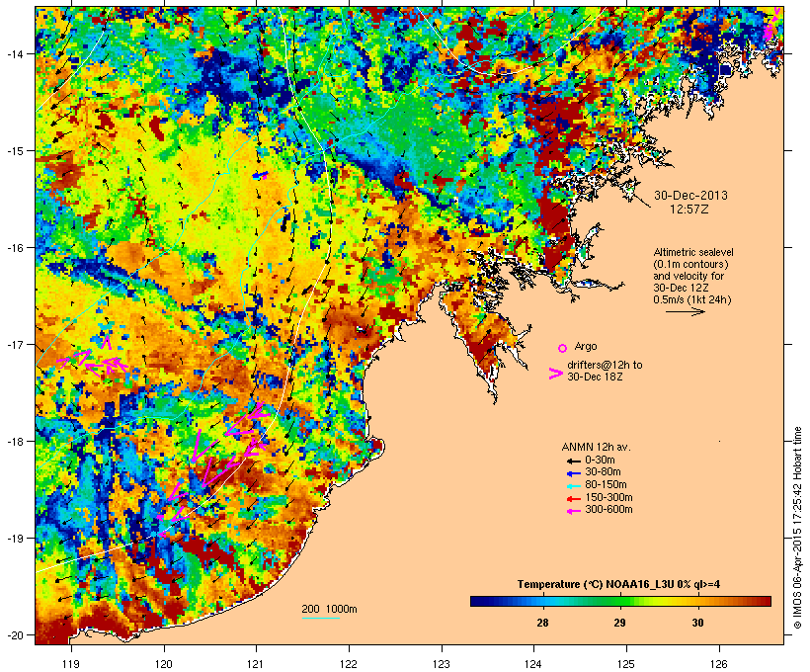This screenshot has height=672, width=810.
Task: Click the 'drifters@12h to' label
Action: [605, 365]
